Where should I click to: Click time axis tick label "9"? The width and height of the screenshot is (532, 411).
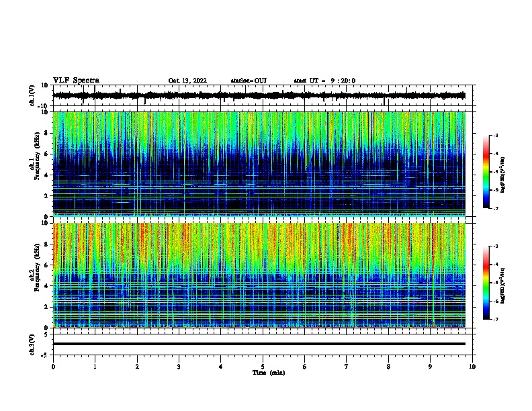(430, 367)
